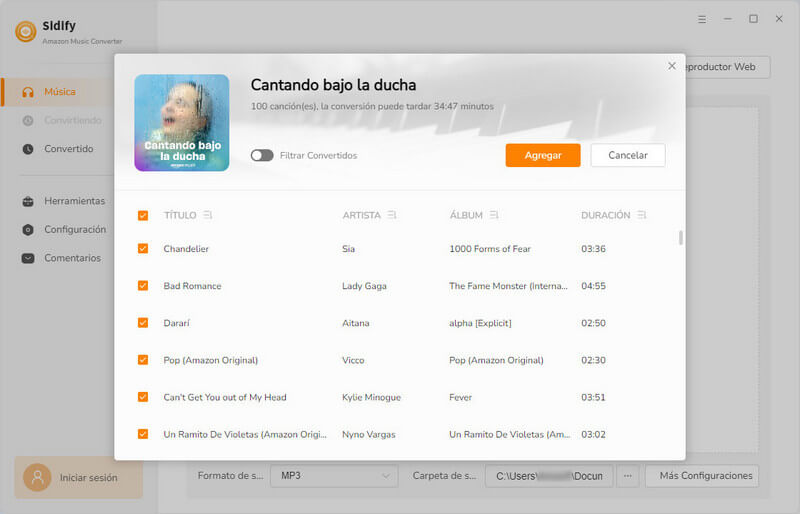Open the hamburger menu in title bar
The width and height of the screenshot is (800, 514).
point(702,19)
